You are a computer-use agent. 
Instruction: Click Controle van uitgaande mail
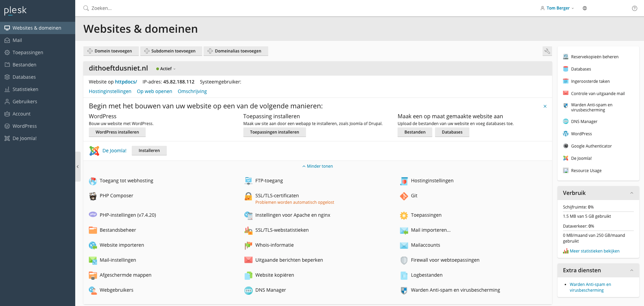598,94
